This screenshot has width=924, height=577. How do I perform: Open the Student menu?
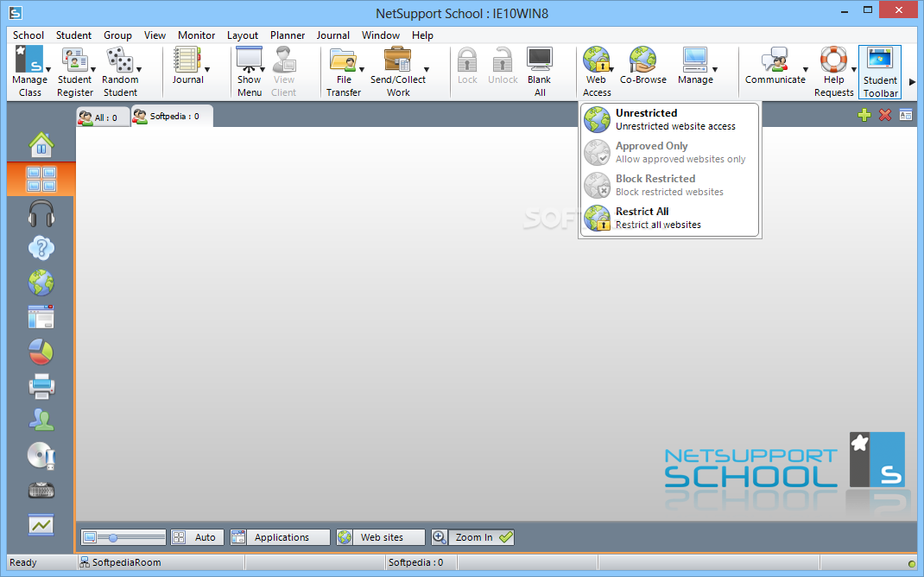(x=73, y=35)
